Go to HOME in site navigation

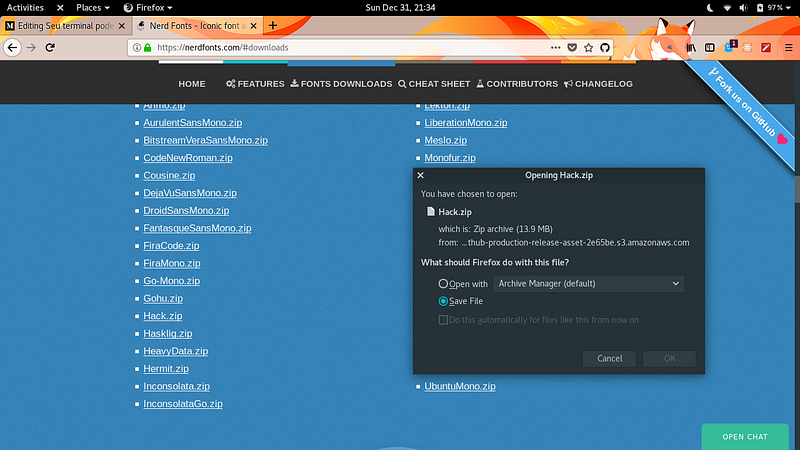coord(192,84)
